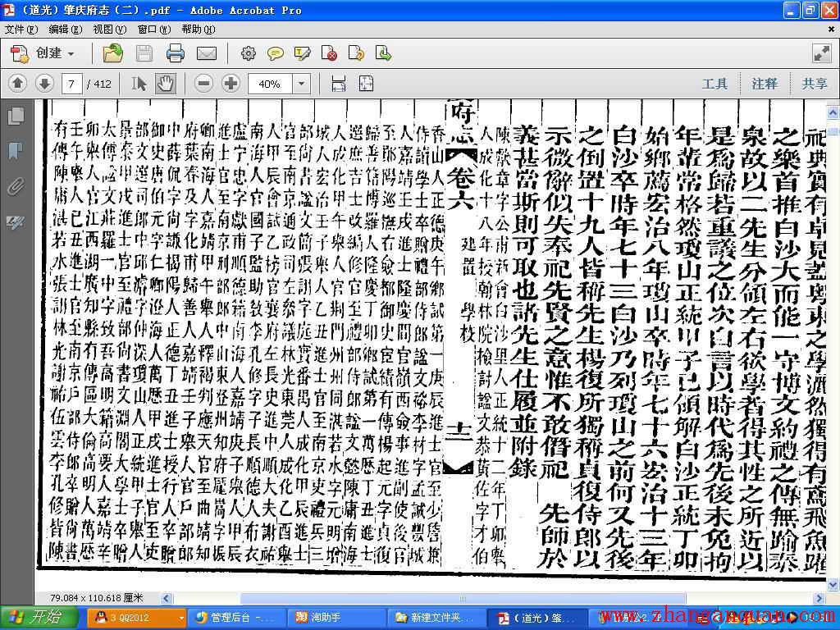Click the Save floppy disk icon
Viewport: 840px width, 630px height.
pyautogui.click(x=144, y=53)
